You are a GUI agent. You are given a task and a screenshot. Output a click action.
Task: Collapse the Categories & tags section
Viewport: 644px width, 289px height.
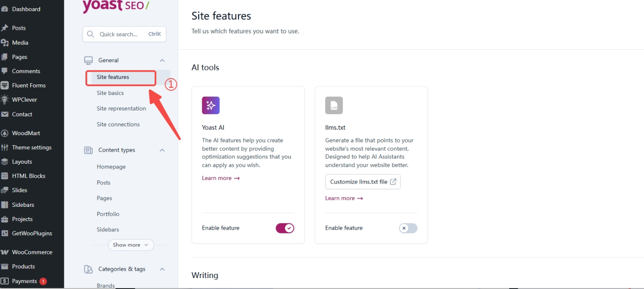coord(162,269)
